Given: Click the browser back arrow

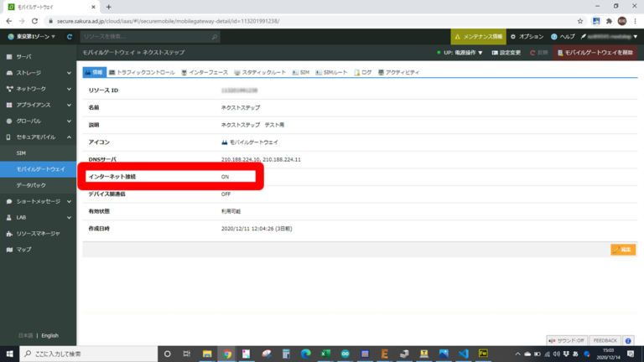Looking at the screenshot, I should click(x=9, y=21).
